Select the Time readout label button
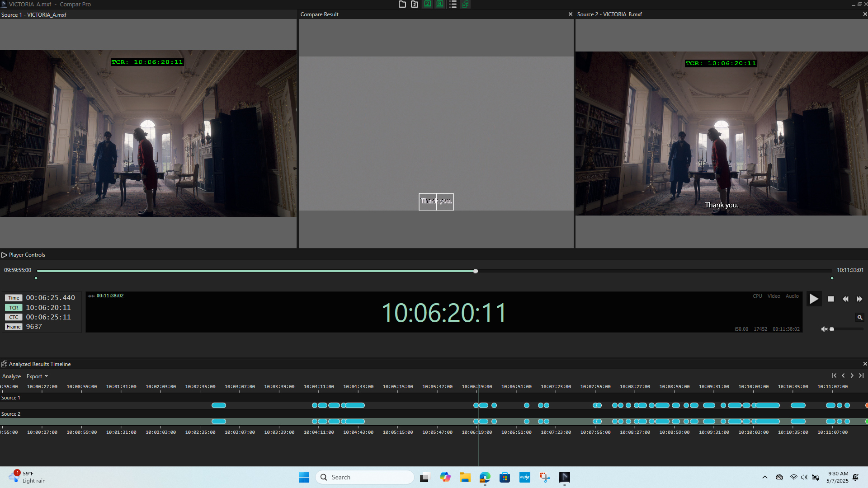This screenshot has height=488, width=868. (14, 298)
